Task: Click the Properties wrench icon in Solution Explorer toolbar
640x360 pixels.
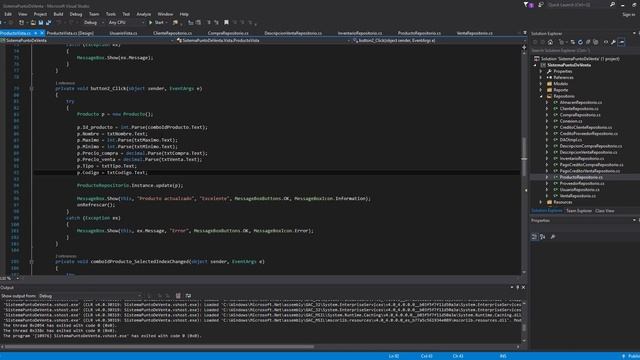Action: 613,42
